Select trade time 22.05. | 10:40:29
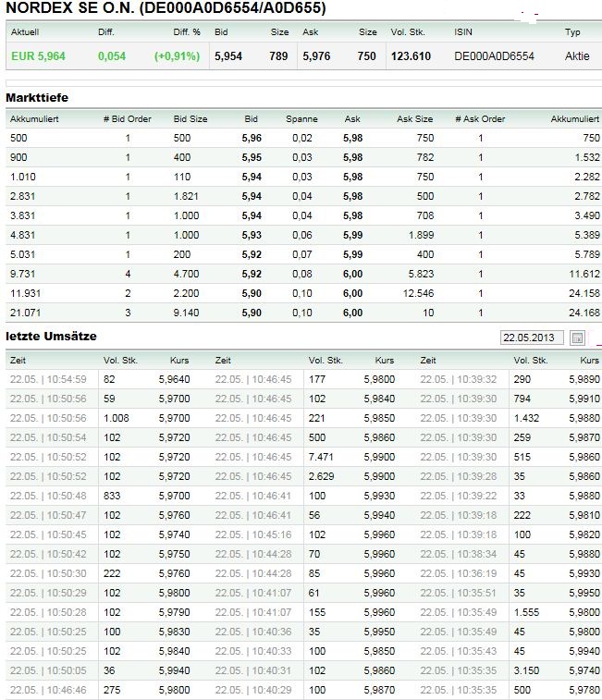 tap(253, 690)
